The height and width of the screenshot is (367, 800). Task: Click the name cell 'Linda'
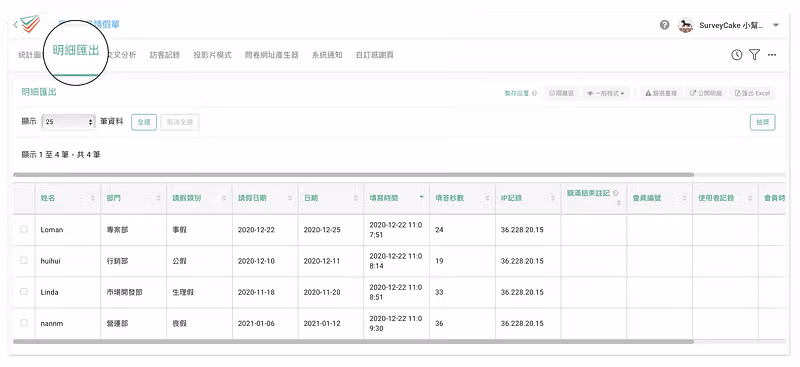49,292
